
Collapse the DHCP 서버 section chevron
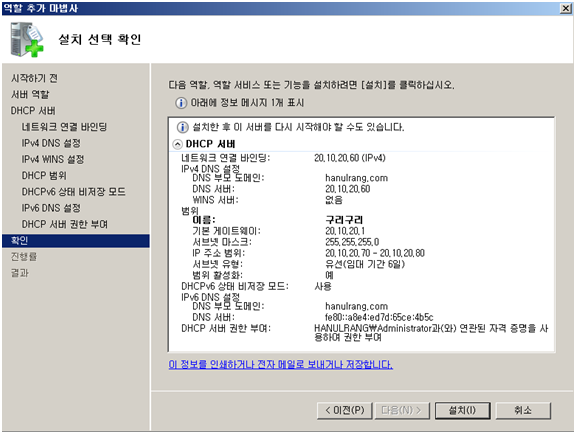[x=177, y=144]
